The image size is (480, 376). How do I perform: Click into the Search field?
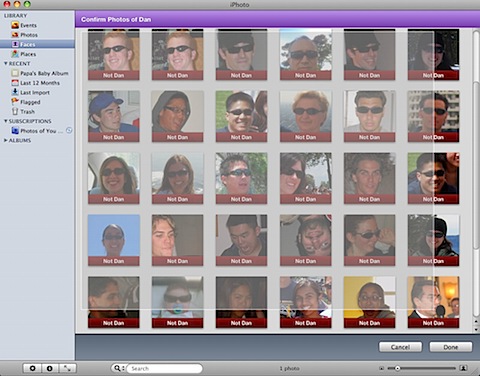coord(165,368)
